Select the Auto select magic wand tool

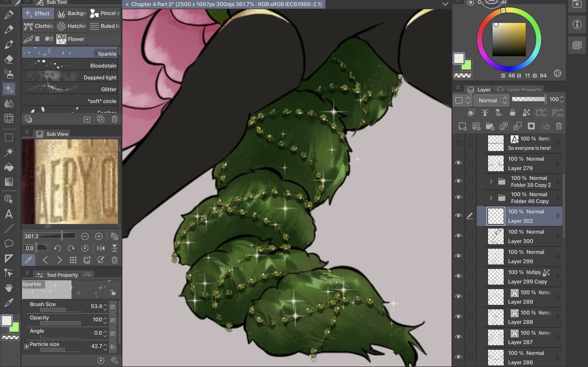(x=9, y=152)
